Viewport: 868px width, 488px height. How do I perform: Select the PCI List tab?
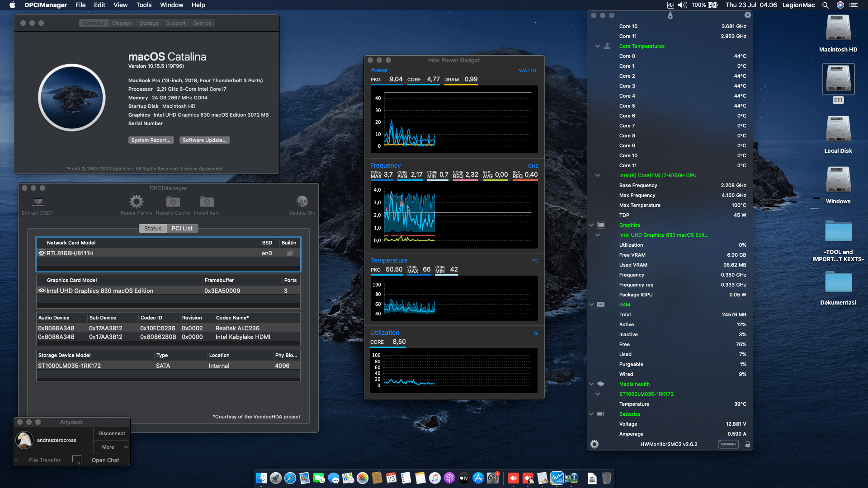pyautogui.click(x=182, y=228)
